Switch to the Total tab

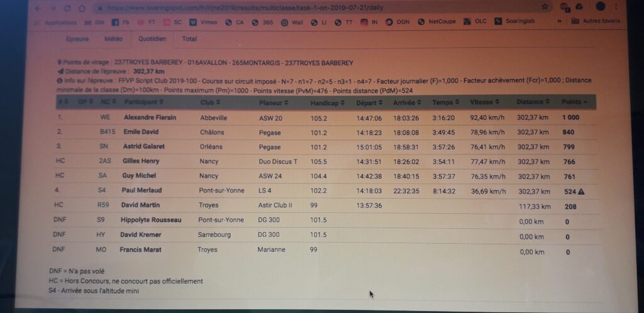pyautogui.click(x=189, y=38)
